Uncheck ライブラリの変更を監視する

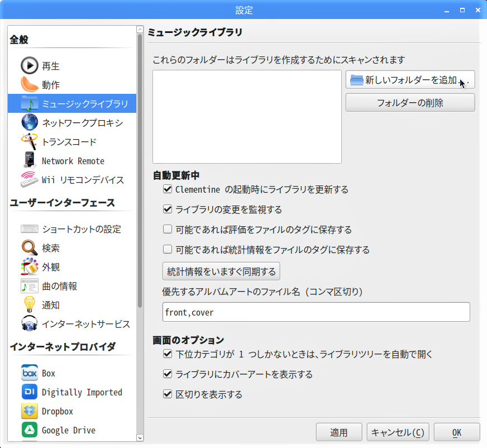[168, 209]
